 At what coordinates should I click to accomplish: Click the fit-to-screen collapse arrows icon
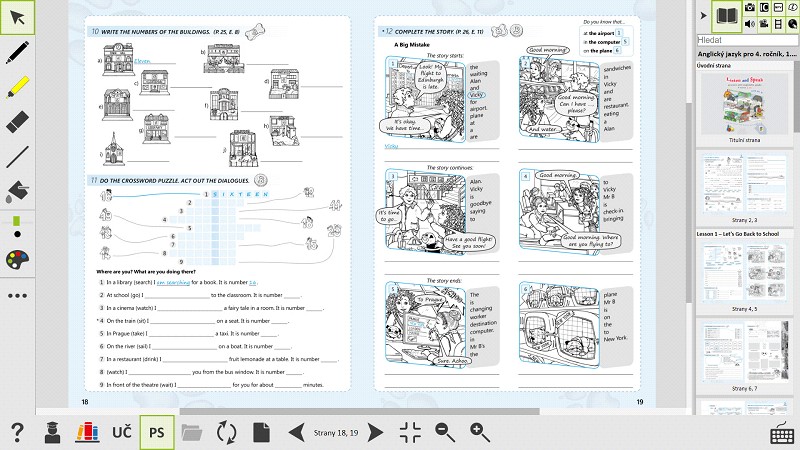pos(410,433)
